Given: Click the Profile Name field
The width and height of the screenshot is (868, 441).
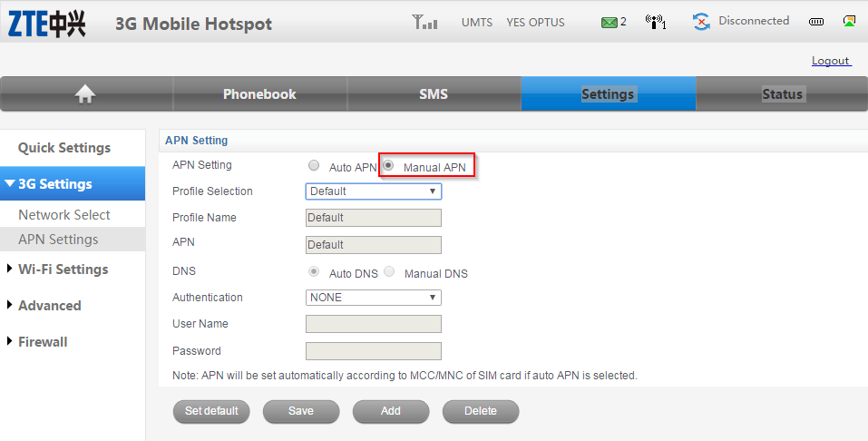Looking at the screenshot, I should click(374, 218).
